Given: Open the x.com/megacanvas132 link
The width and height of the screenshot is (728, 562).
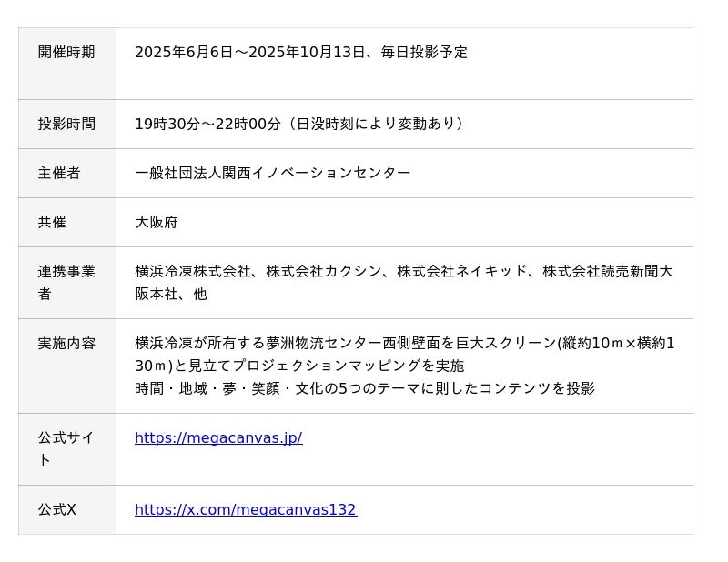Looking at the screenshot, I should (246, 509).
